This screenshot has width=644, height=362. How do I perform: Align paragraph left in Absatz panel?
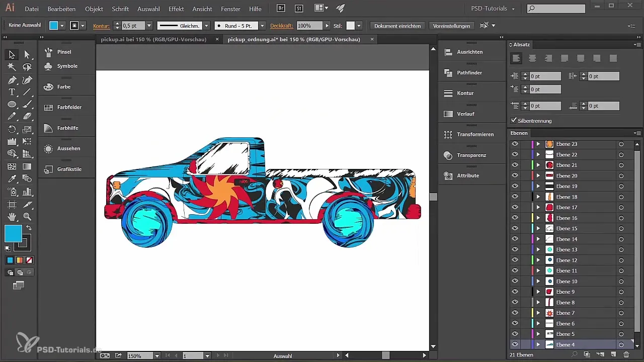[516, 58]
